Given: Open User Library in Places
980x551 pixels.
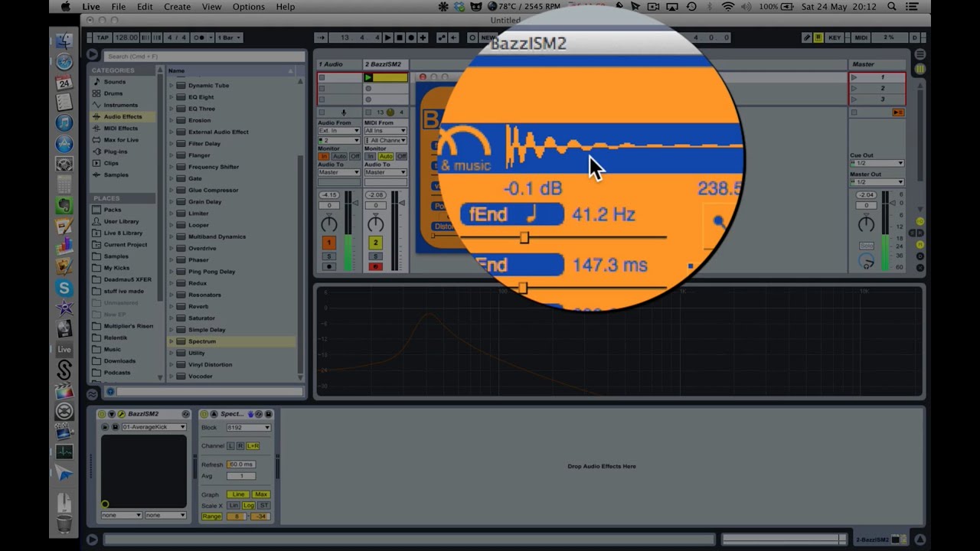Looking at the screenshot, I should tap(121, 221).
